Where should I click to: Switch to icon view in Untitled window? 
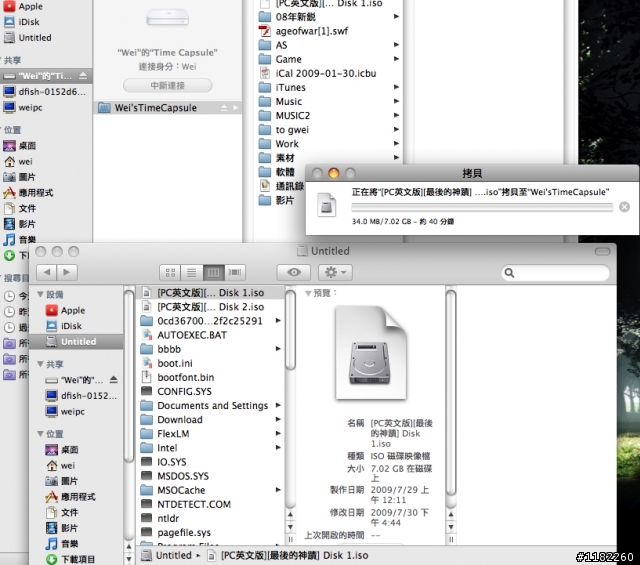(170, 272)
